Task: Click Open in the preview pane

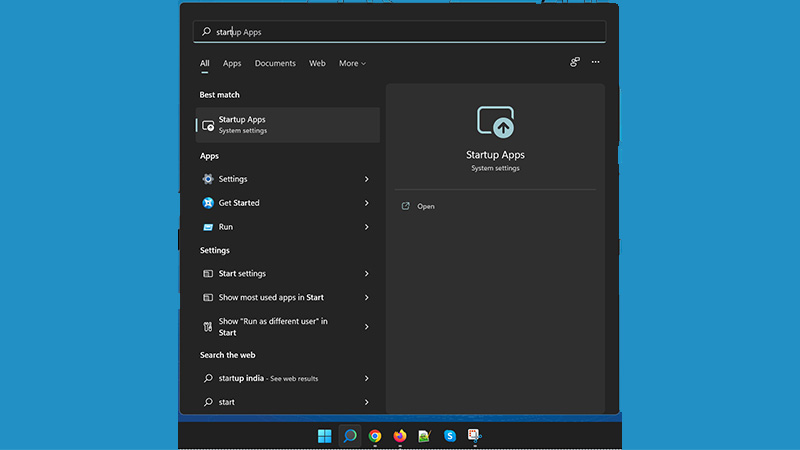Action: point(426,207)
